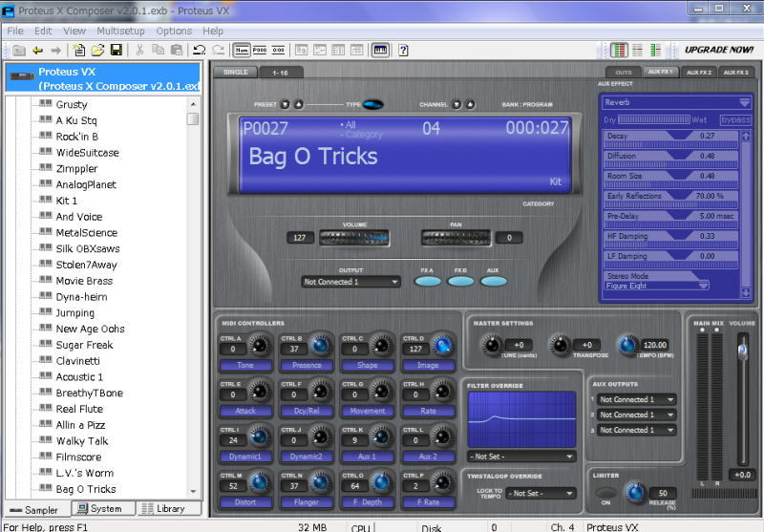764x532 pixels.
Task: Click the preset up arrow button
Action: click(x=298, y=104)
